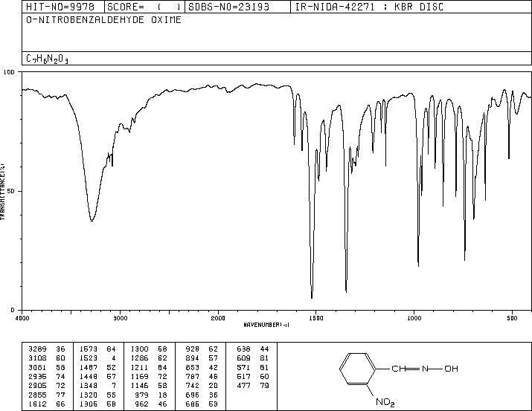Select the 1169 peak table entry
The width and height of the screenshot is (532, 411).
pyautogui.click(x=149, y=376)
